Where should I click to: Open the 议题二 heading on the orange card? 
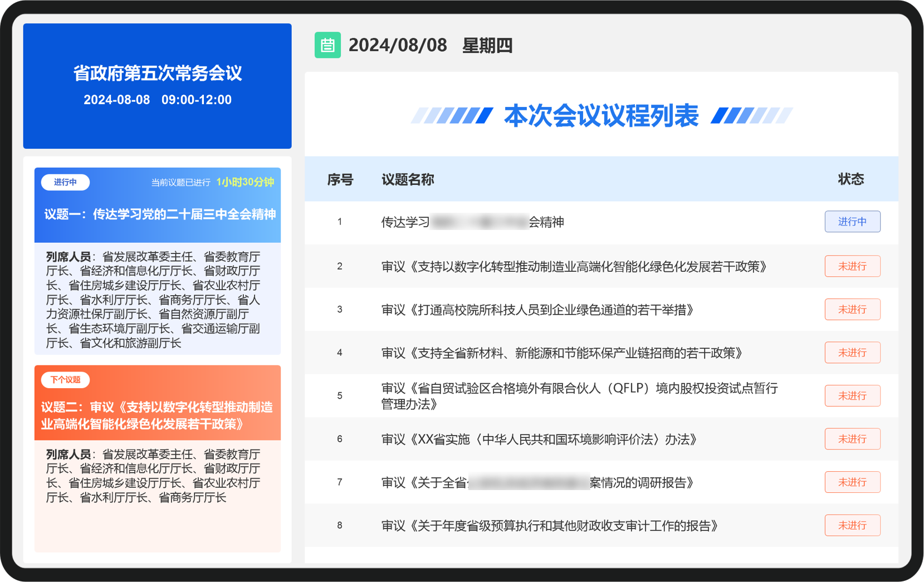(157, 415)
